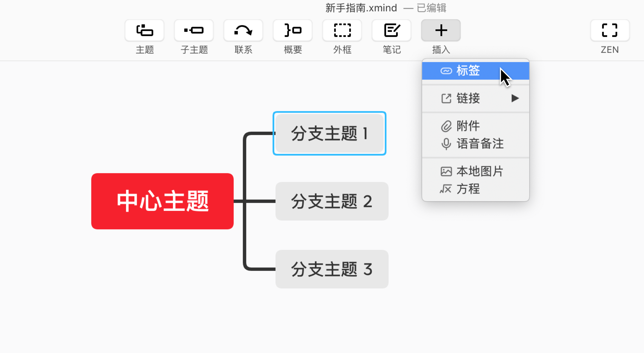Click the Topic (主题) toolbar icon
The width and height of the screenshot is (644, 354).
[145, 30]
